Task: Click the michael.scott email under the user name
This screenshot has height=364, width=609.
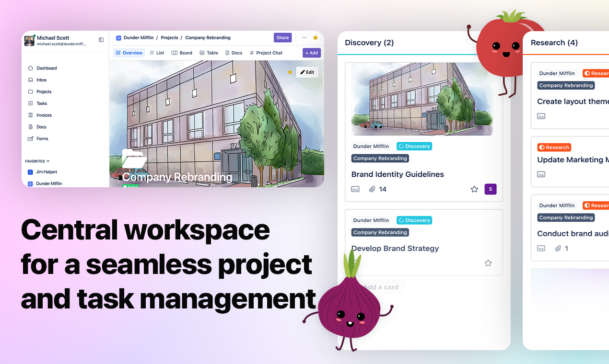Action: 61,44
